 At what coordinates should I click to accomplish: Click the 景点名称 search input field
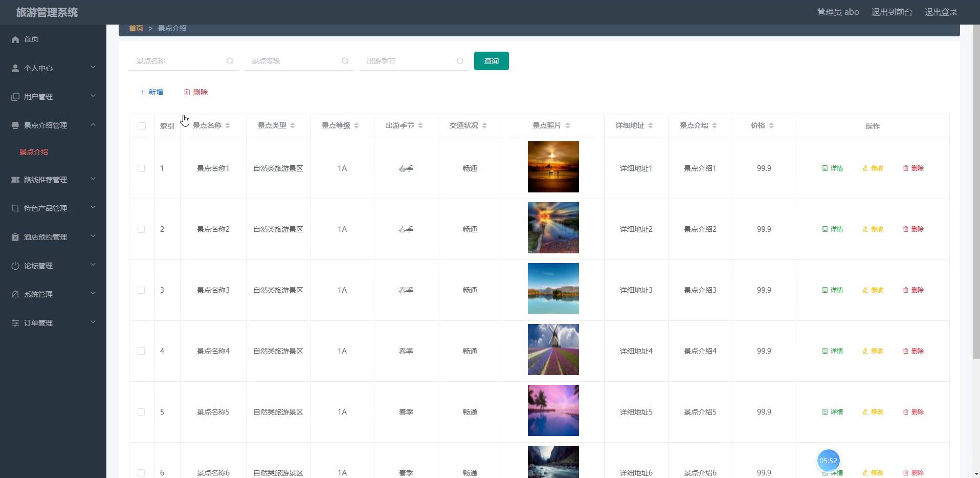coord(184,61)
